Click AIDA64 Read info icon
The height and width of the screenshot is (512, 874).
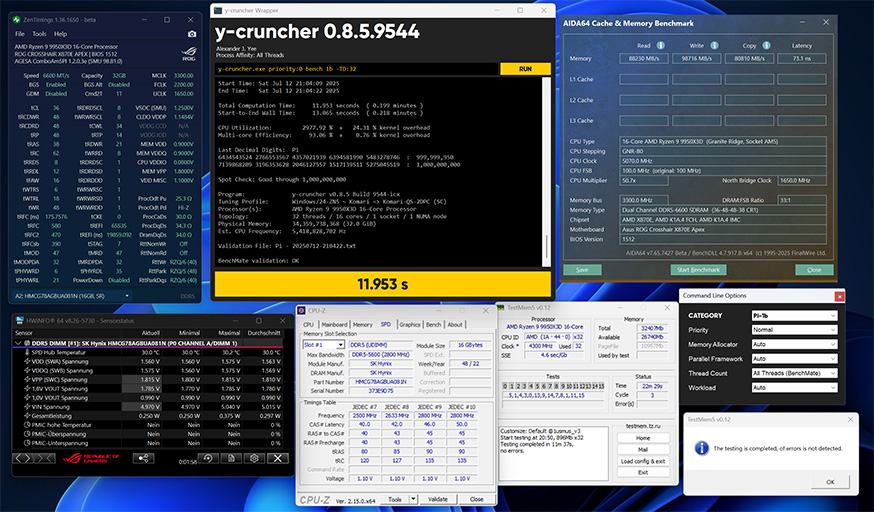(x=661, y=46)
